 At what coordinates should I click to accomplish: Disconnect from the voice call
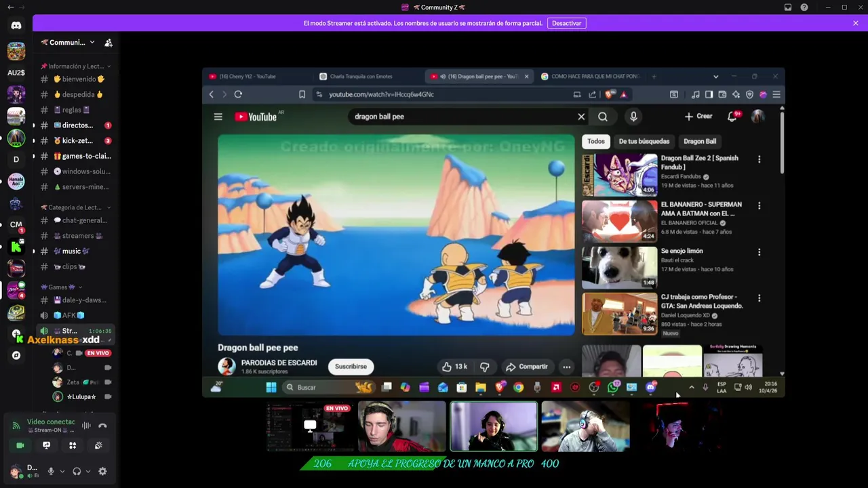pyautogui.click(x=102, y=426)
